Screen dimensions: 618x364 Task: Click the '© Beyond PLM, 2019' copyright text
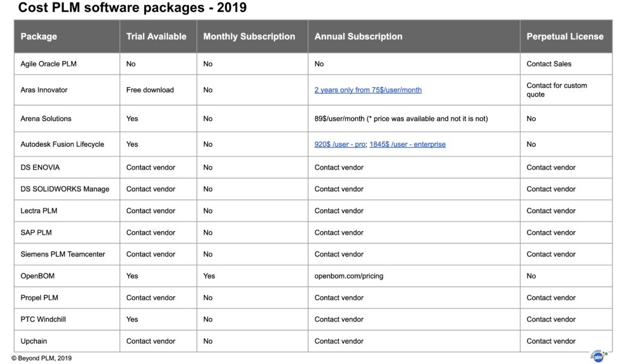(42, 359)
